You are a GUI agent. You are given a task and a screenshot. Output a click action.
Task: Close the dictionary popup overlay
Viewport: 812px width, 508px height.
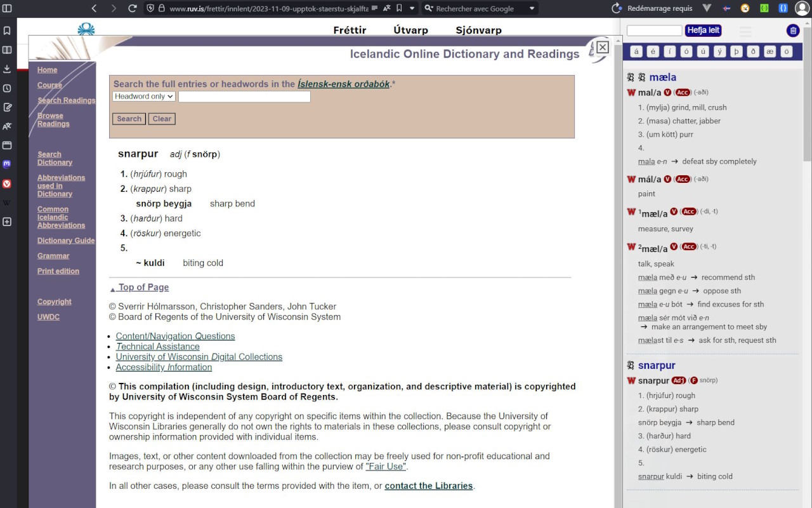(603, 47)
